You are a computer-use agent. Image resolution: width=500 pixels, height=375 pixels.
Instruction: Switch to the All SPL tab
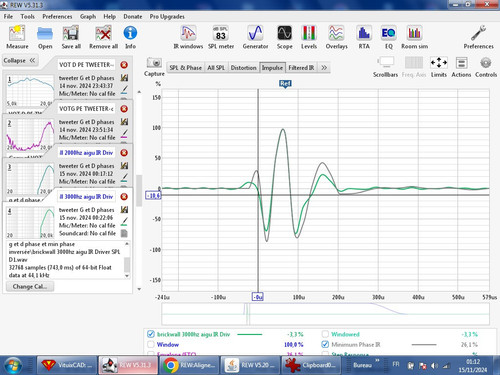[216, 68]
